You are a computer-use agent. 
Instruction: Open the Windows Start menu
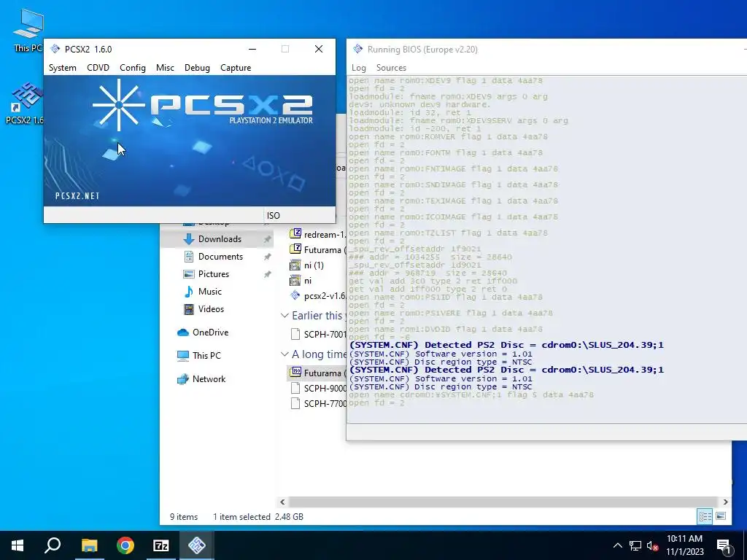[18, 545]
